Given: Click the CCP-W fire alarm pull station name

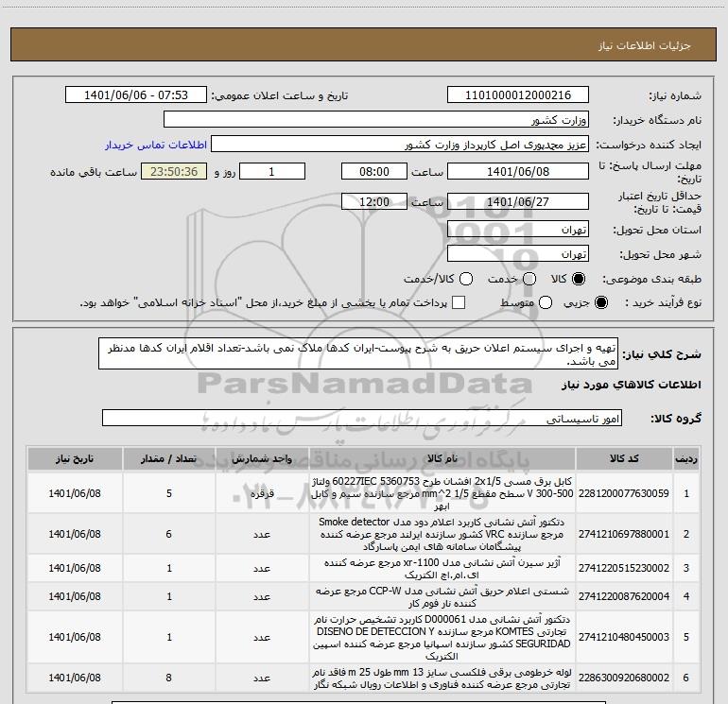Looking at the screenshot, I should [x=442, y=597].
